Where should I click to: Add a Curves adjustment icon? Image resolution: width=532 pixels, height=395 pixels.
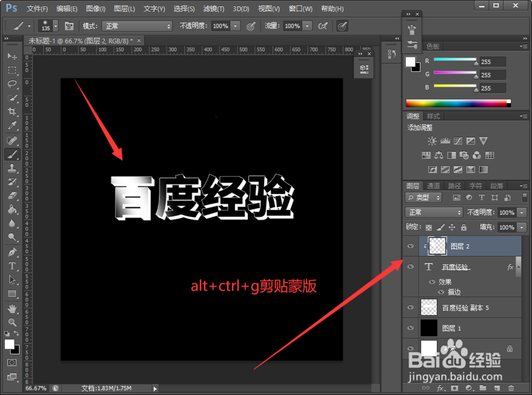[458, 141]
